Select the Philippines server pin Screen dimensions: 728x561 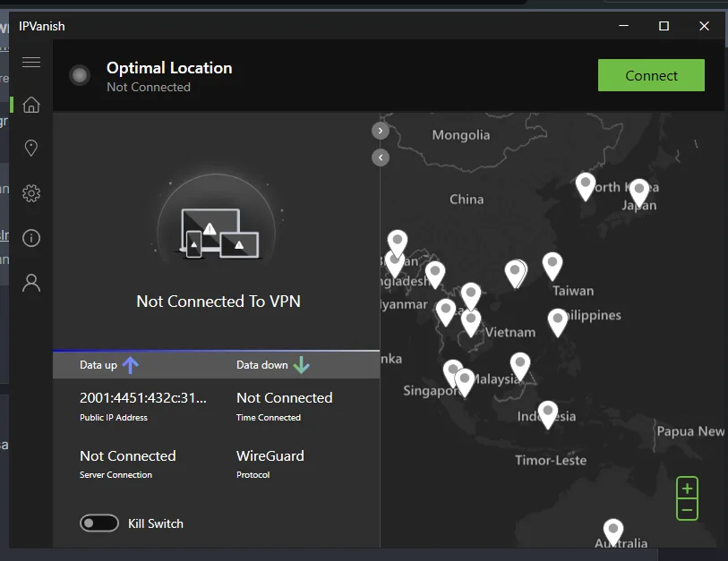click(x=557, y=322)
